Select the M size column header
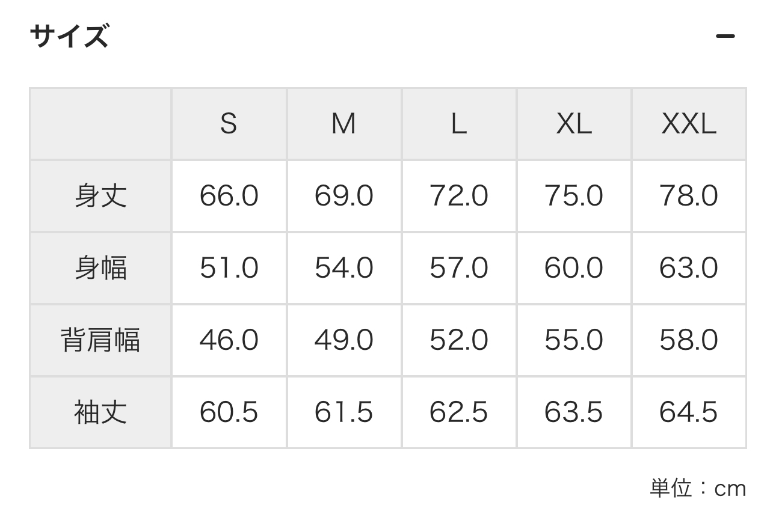The height and width of the screenshot is (532, 776). (x=344, y=124)
